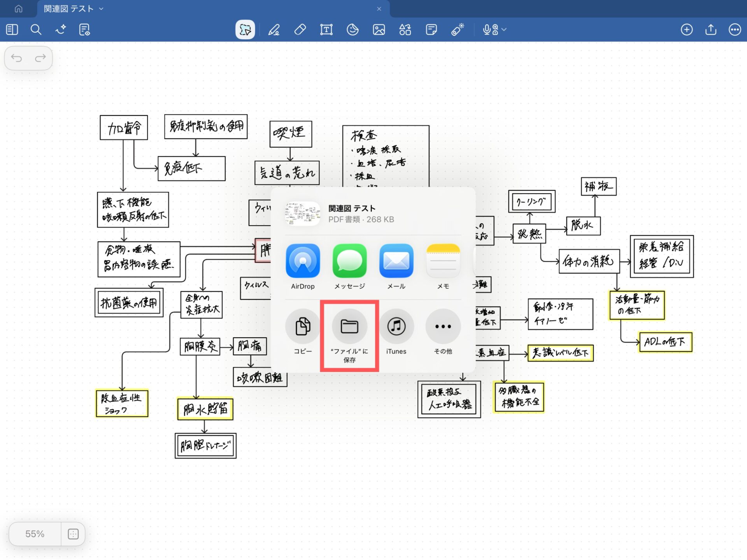Viewport: 747px width, 560px height.
Task: Toggle the sidebar panel icon
Action: [12, 30]
